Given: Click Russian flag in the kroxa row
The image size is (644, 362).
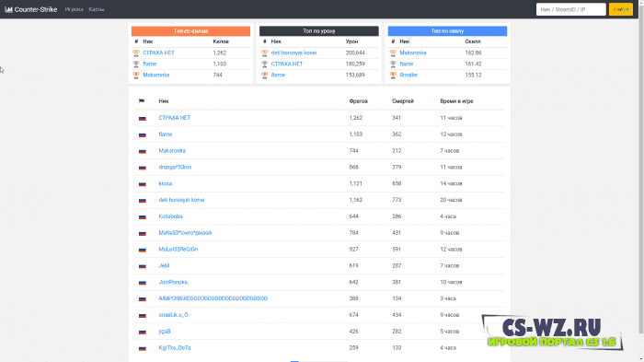Looking at the screenshot, I should 143,184.
